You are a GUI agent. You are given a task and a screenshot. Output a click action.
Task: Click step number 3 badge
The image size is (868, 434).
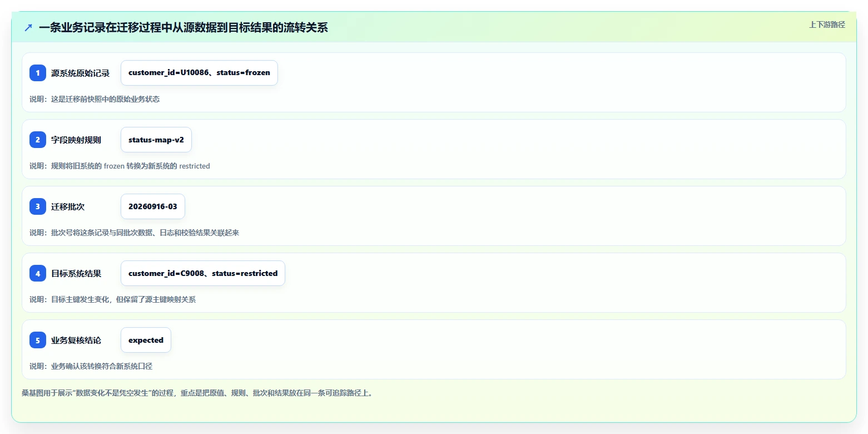[x=38, y=206]
